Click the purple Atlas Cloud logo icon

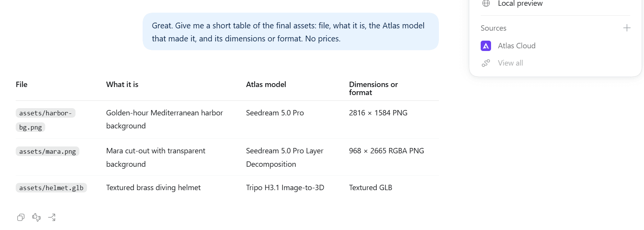[x=486, y=46]
